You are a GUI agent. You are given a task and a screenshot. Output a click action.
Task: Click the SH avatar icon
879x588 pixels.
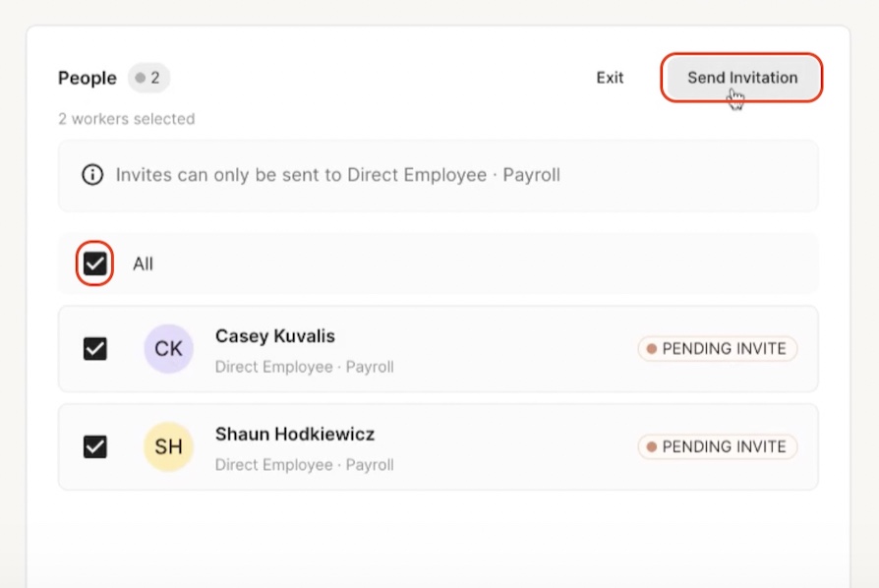(x=169, y=446)
